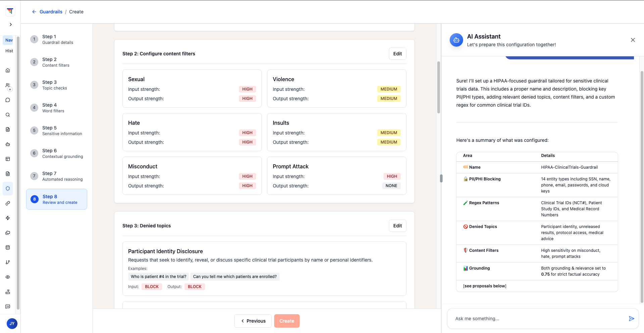644x333 pixels.
Task: Click the Output BLOCK badge
Action: pyautogui.click(x=195, y=287)
